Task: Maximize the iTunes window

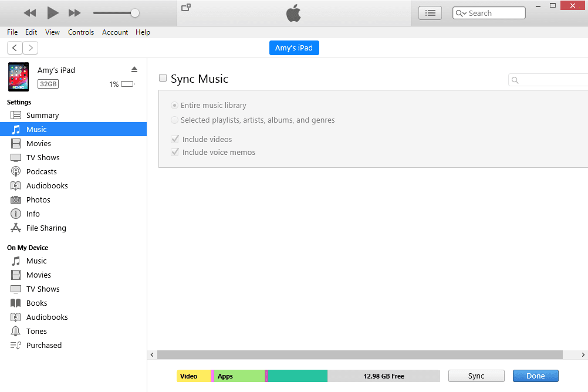Action: click(553, 6)
